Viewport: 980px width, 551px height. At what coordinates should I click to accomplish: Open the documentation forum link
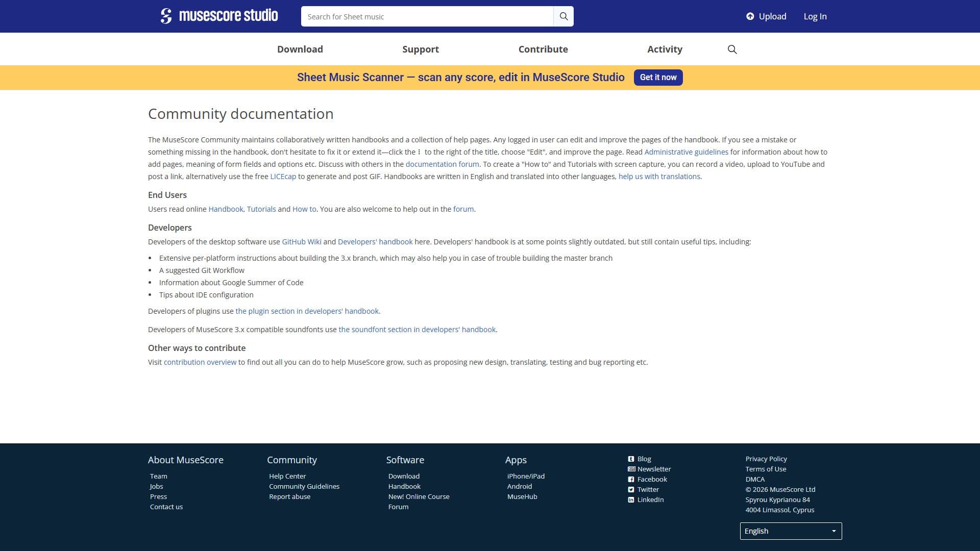[x=442, y=164]
